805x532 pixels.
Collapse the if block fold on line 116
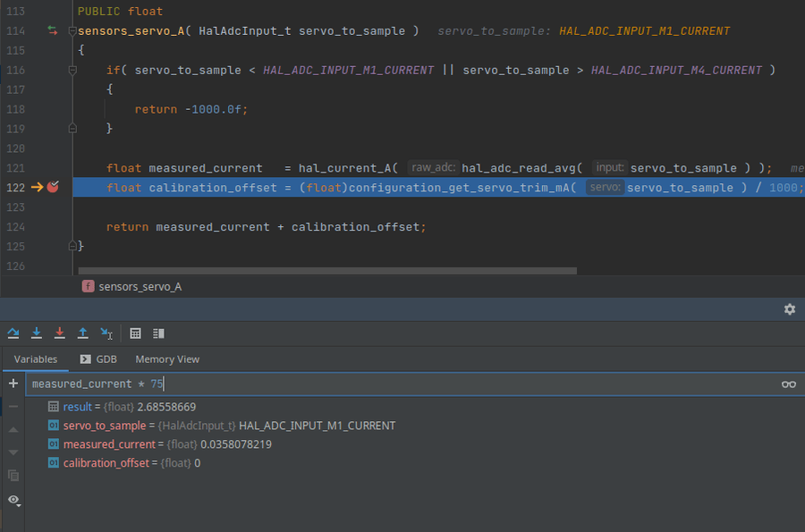coord(72,70)
